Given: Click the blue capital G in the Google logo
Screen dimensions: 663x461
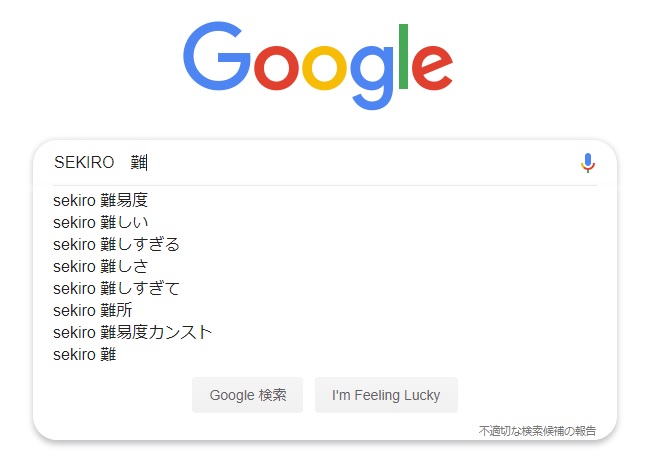Looking at the screenshot, I should coord(217,55).
